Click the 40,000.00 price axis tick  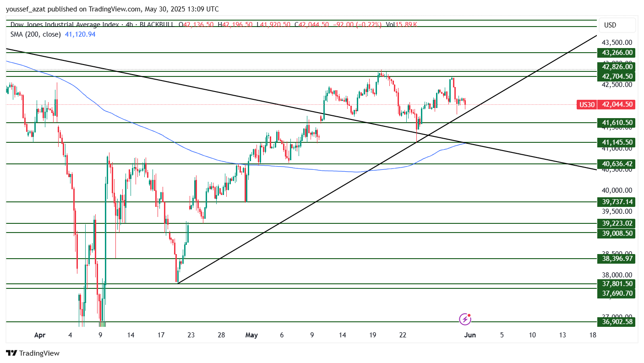(x=618, y=190)
